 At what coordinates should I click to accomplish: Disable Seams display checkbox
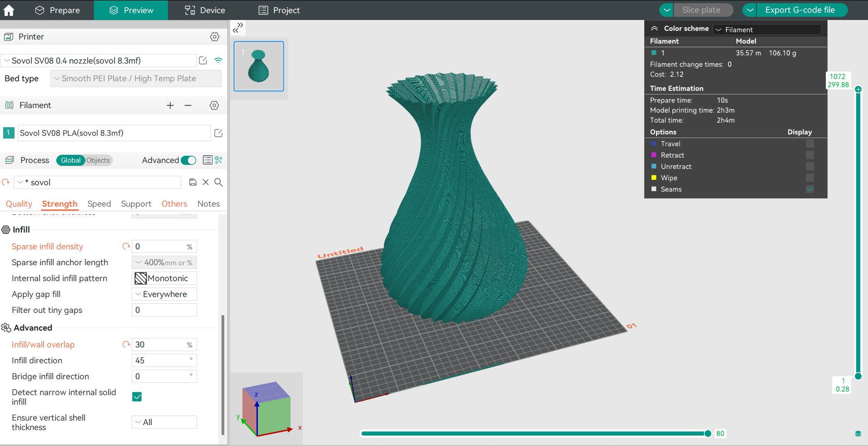810,189
